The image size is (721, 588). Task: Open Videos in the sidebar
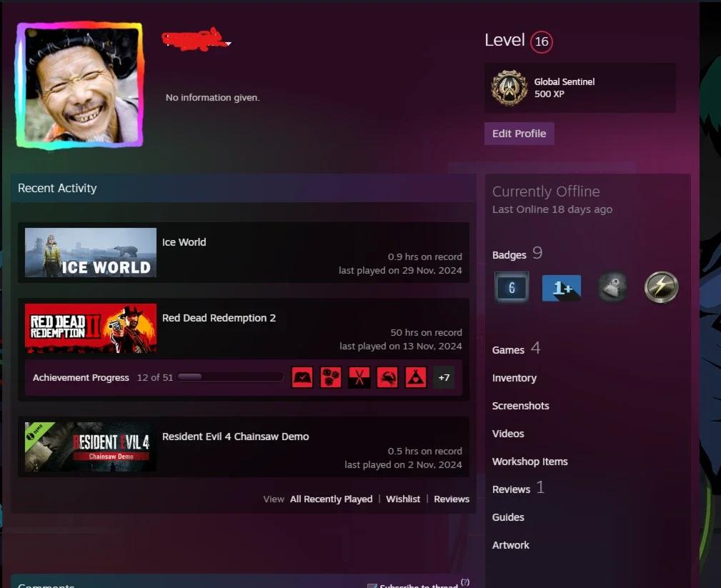click(508, 434)
